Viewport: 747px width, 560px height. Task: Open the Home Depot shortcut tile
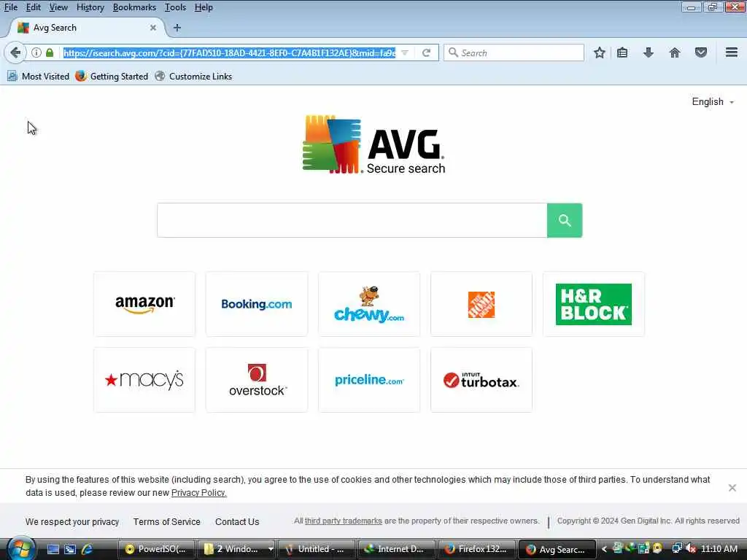[481, 304]
